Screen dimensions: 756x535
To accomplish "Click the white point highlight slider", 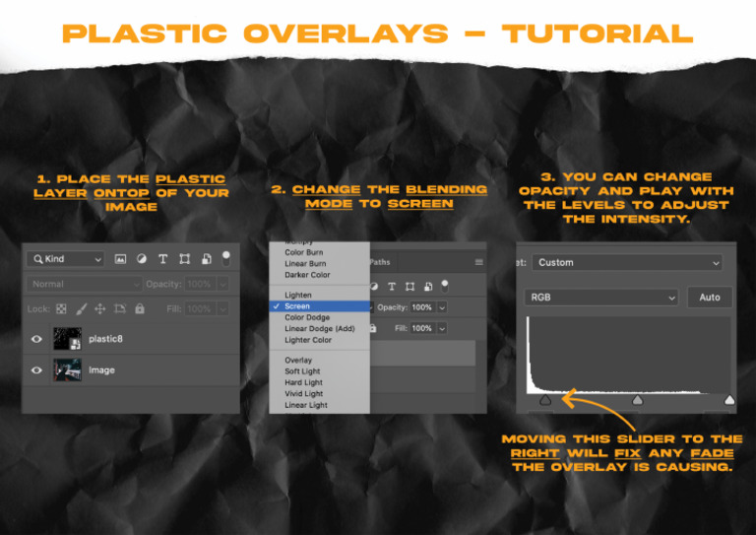I will click(x=729, y=399).
